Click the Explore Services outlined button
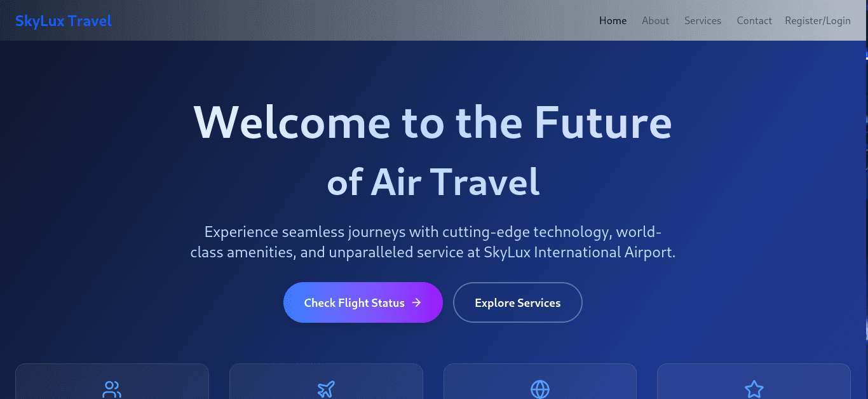This screenshot has width=868, height=399. click(518, 302)
